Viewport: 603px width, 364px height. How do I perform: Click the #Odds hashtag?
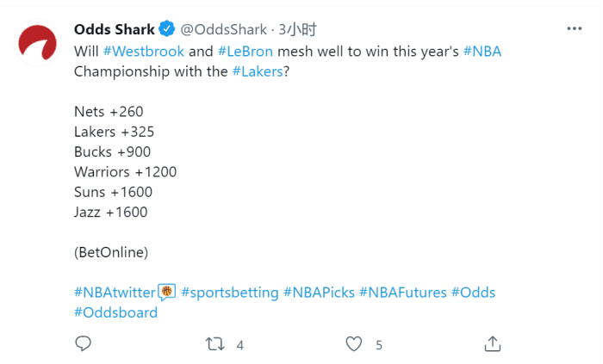click(473, 293)
